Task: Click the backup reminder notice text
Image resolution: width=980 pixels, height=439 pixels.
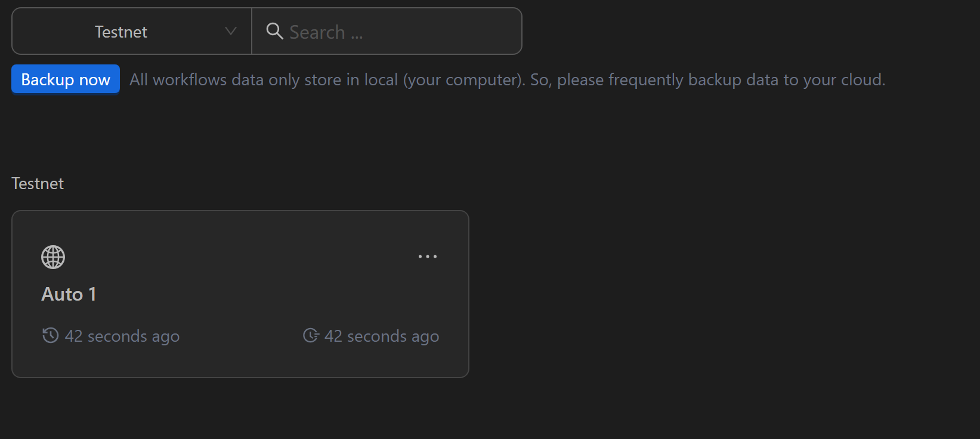Action: click(507, 80)
